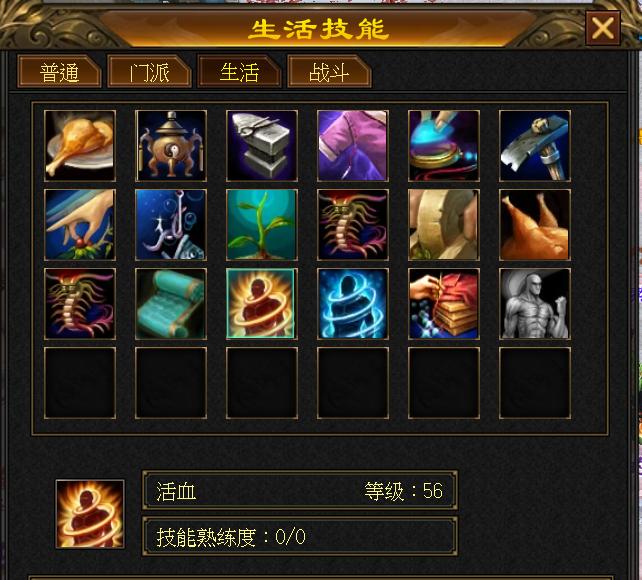Click the large 活血 skill preview image
The width and height of the screenshot is (642, 580).
click(x=90, y=514)
